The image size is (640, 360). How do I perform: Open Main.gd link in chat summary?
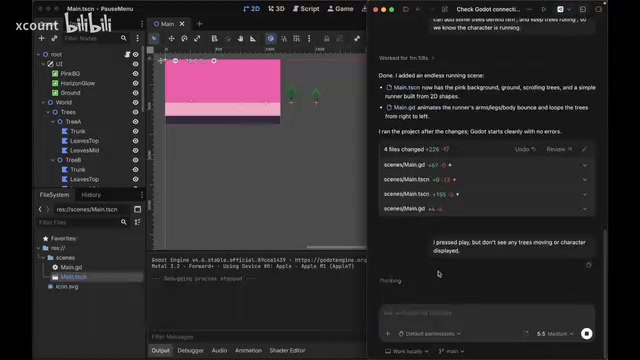pyautogui.click(x=404, y=107)
